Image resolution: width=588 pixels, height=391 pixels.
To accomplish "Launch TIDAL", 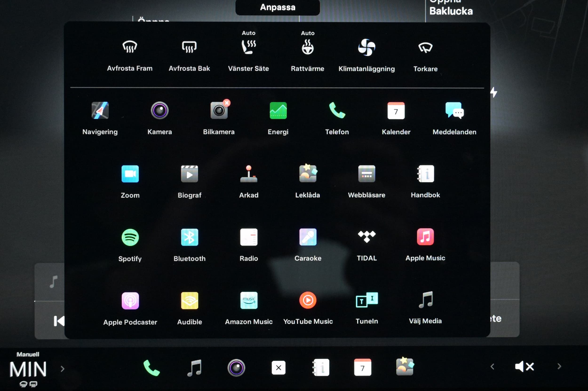I will pyautogui.click(x=367, y=237).
